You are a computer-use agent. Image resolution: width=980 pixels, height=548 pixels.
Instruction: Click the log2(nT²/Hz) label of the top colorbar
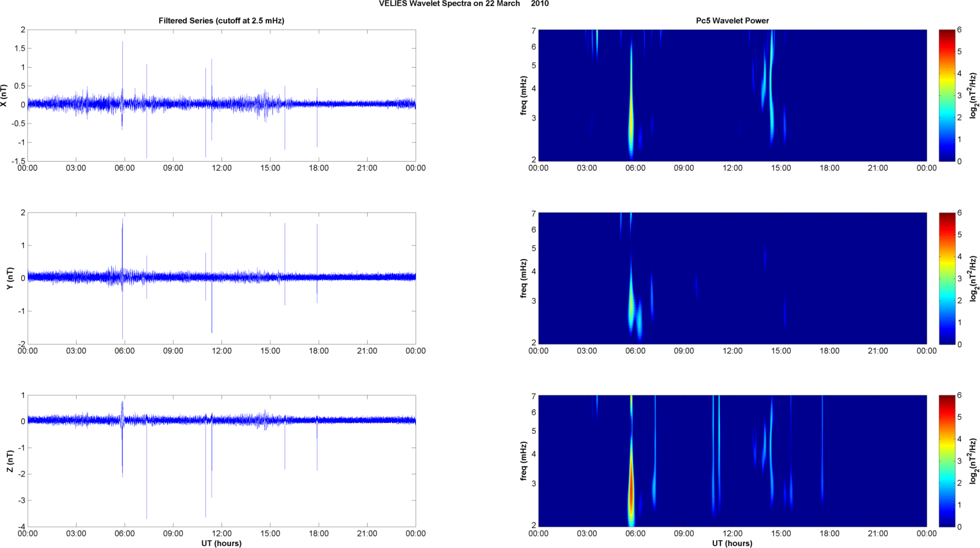coord(974,95)
